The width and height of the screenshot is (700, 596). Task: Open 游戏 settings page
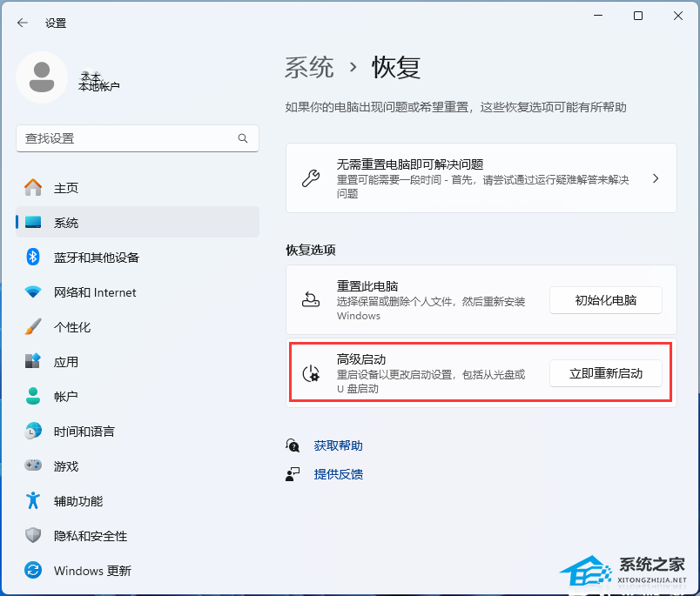point(138,465)
